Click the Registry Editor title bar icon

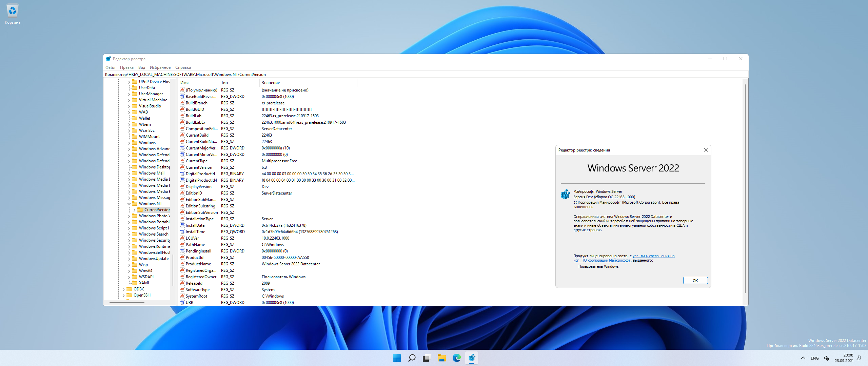tap(108, 59)
